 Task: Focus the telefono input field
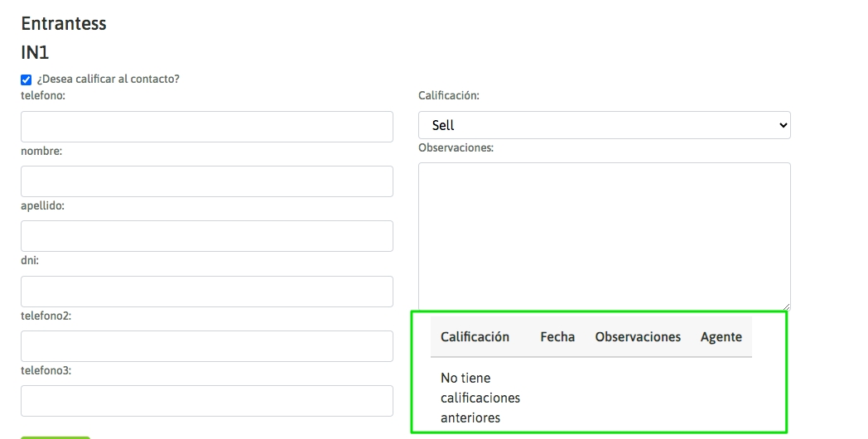tap(206, 127)
